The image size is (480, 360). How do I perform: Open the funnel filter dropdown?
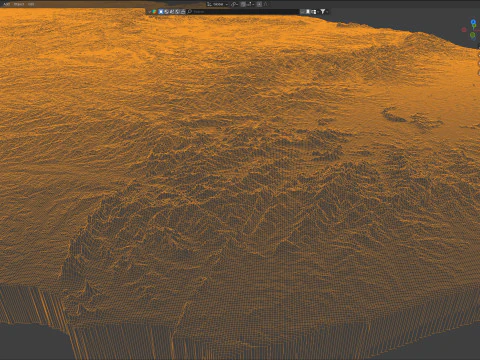coord(324,12)
